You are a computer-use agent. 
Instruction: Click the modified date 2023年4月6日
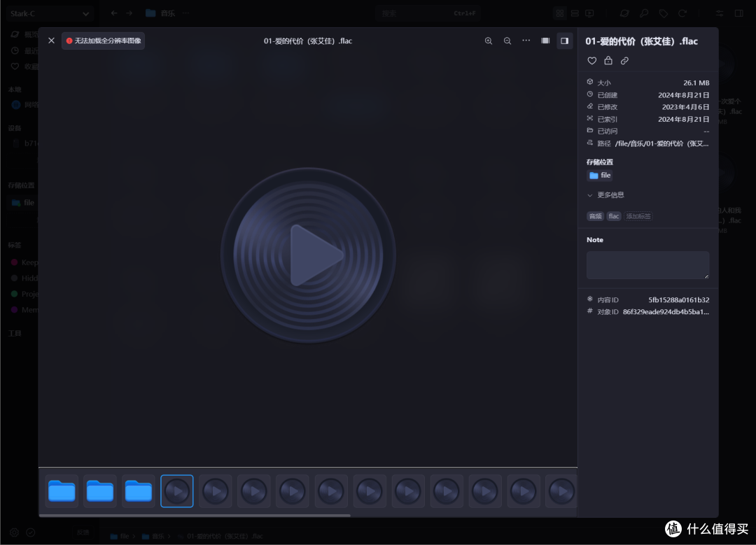pyautogui.click(x=685, y=107)
